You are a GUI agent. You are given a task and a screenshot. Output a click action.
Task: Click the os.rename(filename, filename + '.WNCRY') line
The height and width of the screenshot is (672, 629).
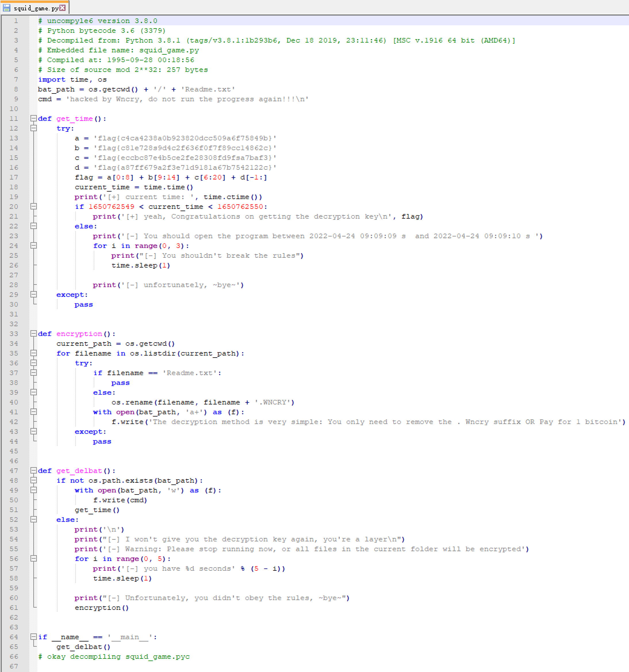203,402
